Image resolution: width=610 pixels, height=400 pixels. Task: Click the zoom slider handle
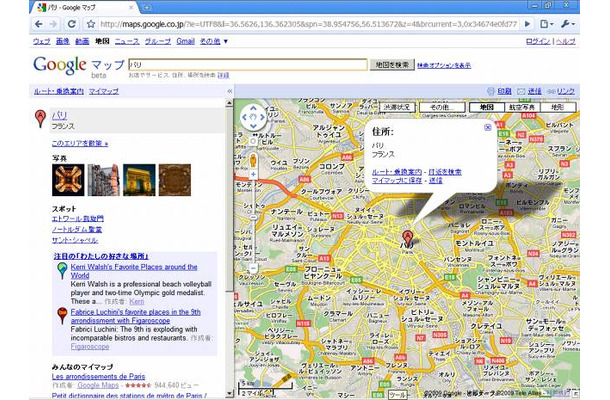click(x=253, y=217)
